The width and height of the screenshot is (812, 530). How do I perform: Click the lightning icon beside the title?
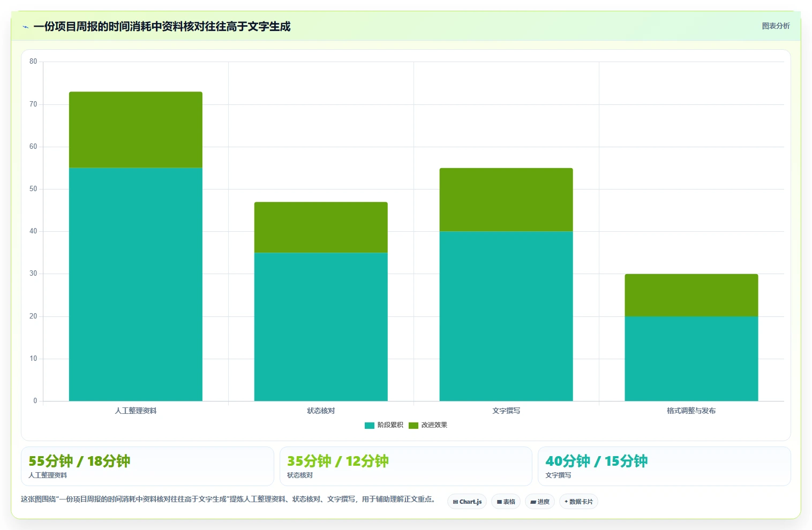[x=25, y=27]
